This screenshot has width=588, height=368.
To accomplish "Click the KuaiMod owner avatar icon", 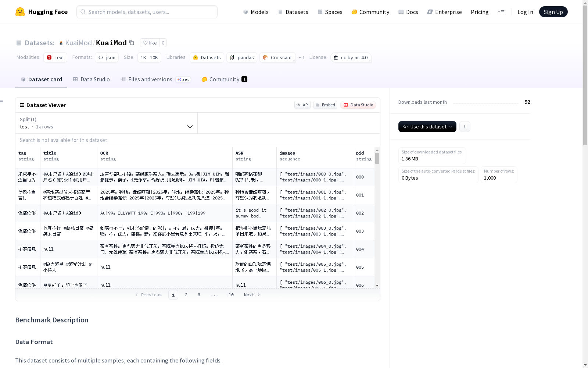I will pyautogui.click(x=61, y=43).
